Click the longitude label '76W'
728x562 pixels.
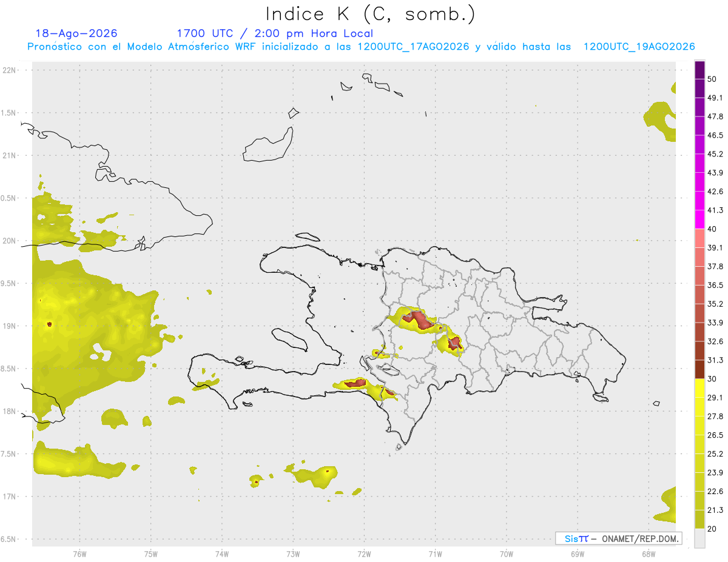click(x=79, y=555)
